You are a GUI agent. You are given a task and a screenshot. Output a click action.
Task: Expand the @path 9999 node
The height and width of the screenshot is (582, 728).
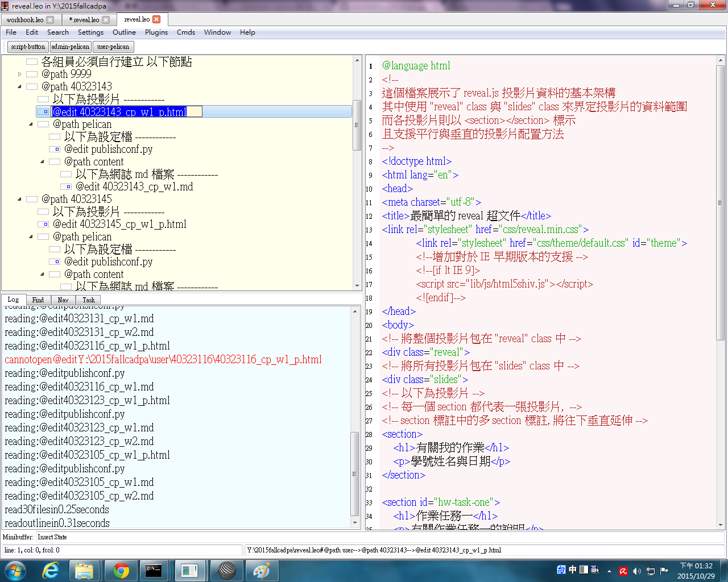[x=20, y=74]
